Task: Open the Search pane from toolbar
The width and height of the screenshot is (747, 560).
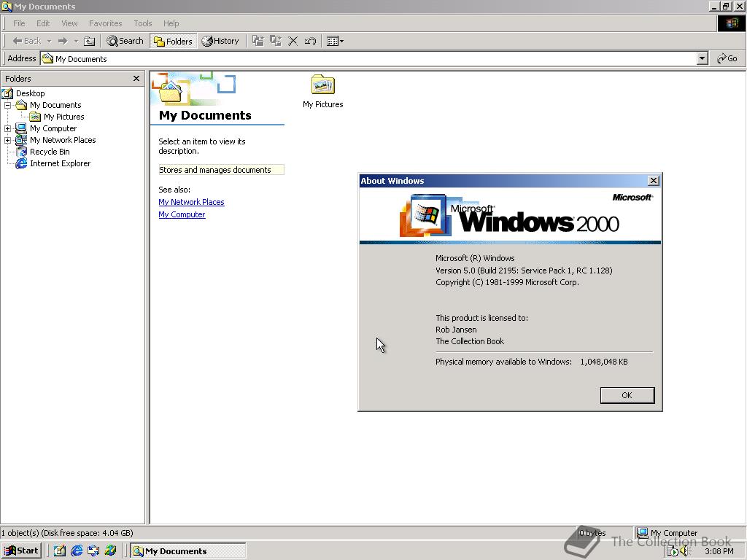Action: click(x=125, y=41)
